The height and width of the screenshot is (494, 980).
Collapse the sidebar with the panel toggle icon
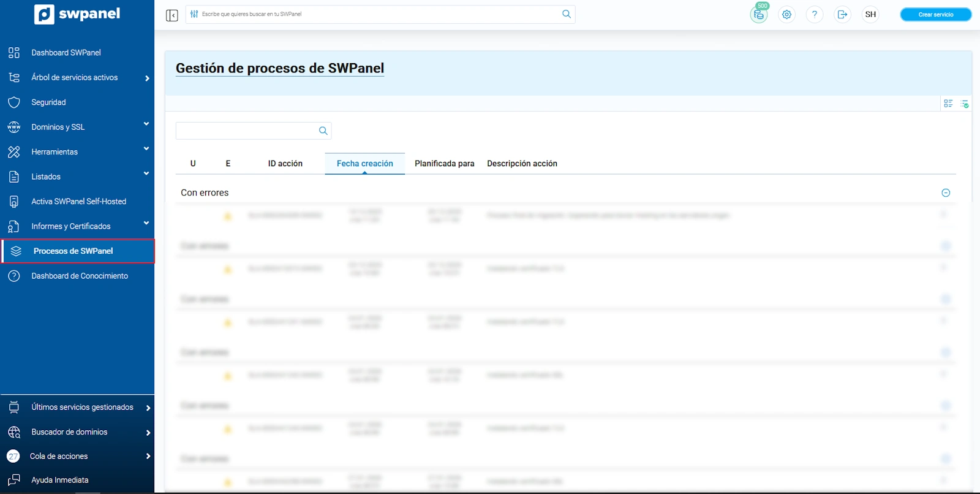tap(172, 15)
